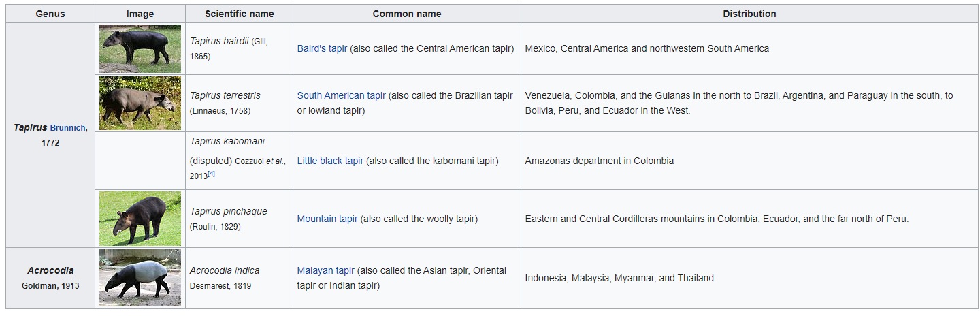Open the South American tapir link
Screen dimensions: 980x316
click(x=341, y=95)
